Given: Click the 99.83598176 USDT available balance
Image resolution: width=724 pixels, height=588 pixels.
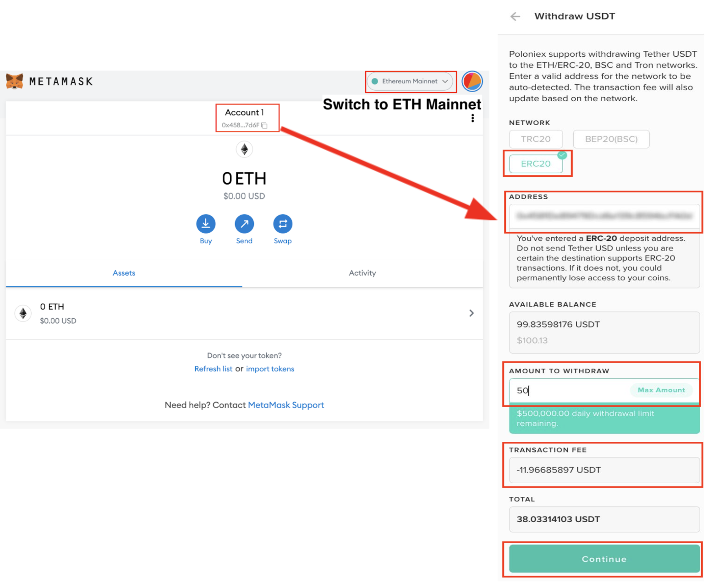Looking at the screenshot, I should [558, 325].
